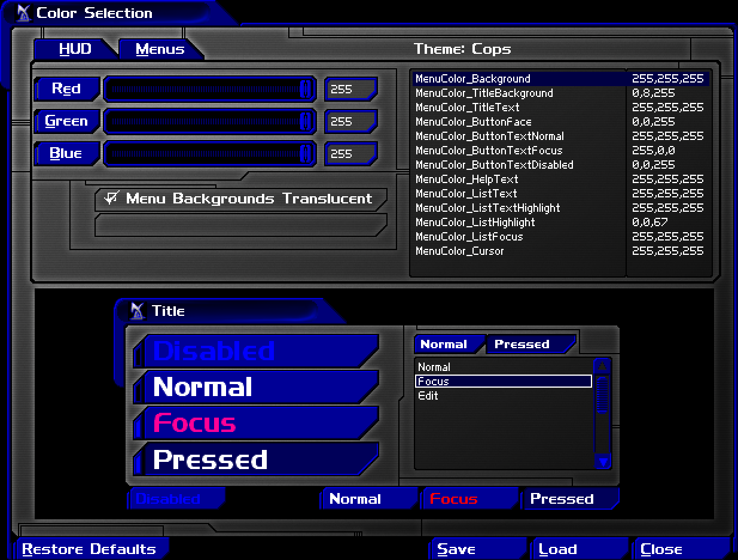Click the Green label button

point(66,121)
